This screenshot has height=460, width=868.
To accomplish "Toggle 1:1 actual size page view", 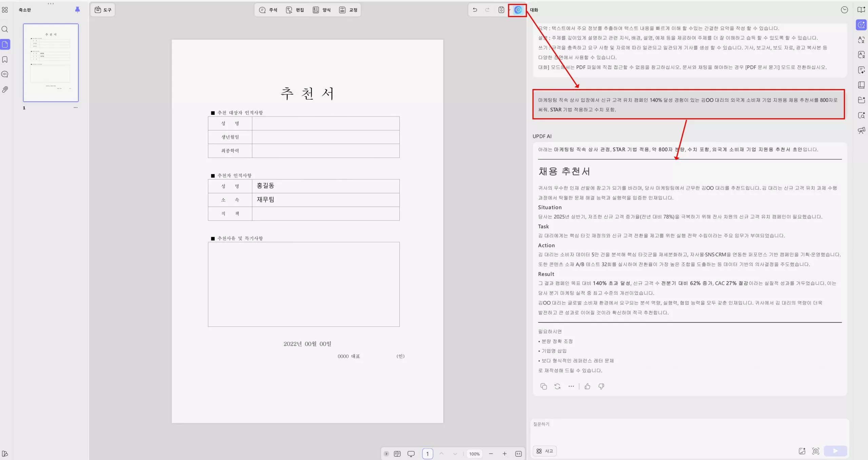I will click(518, 454).
